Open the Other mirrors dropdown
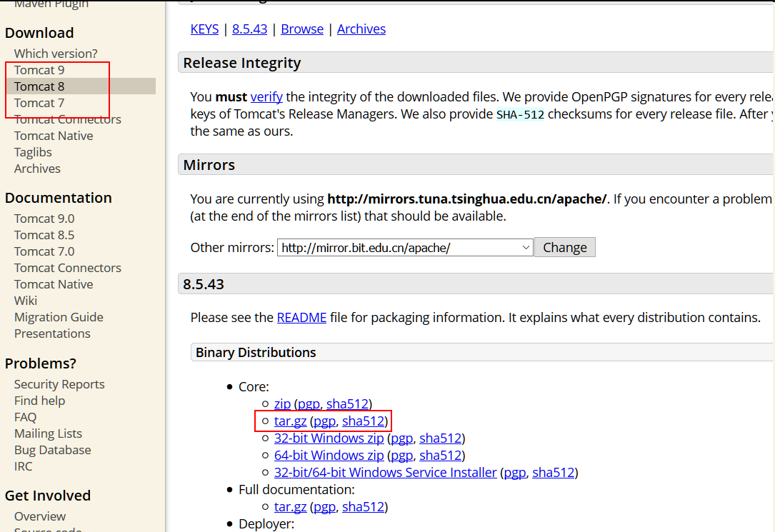 (405, 248)
